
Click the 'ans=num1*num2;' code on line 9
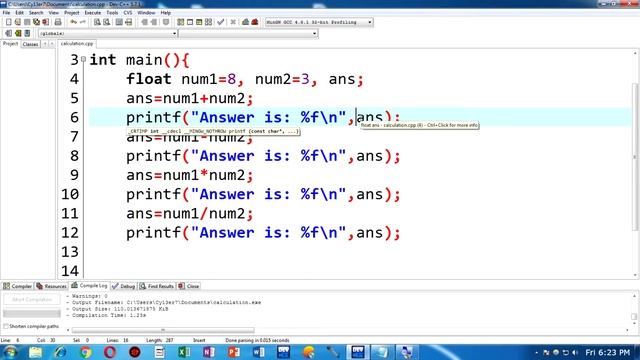click(x=190, y=175)
